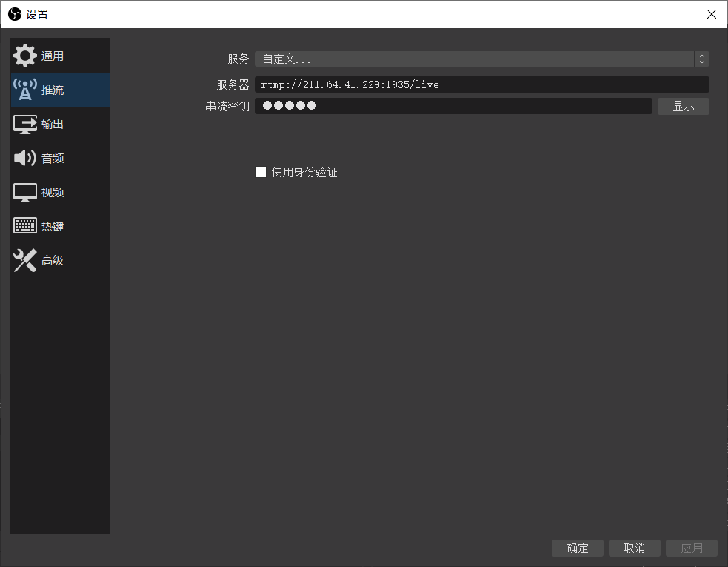Image resolution: width=728 pixels, height=567 pixels.
Task: Click the speaker icon for 音频
Action: coord(25,158)
